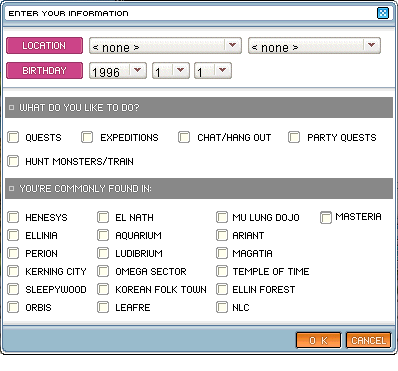Open the birthday day dropdown
The height and width of the screenshot is (371, 398).
pyautogui.click(x=213, y=71)
